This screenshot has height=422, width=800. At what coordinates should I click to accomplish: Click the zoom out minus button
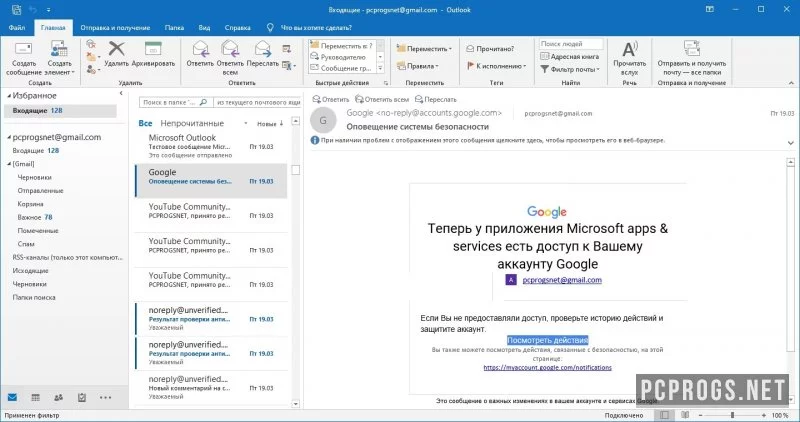click(701, 415)
